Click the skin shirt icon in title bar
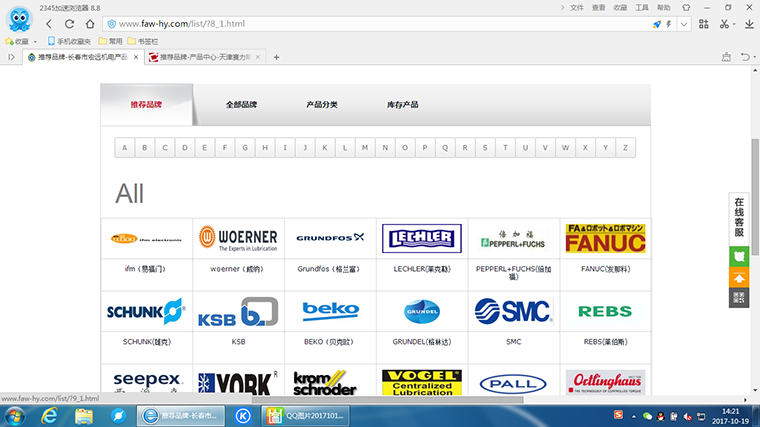 pos(686,8)
